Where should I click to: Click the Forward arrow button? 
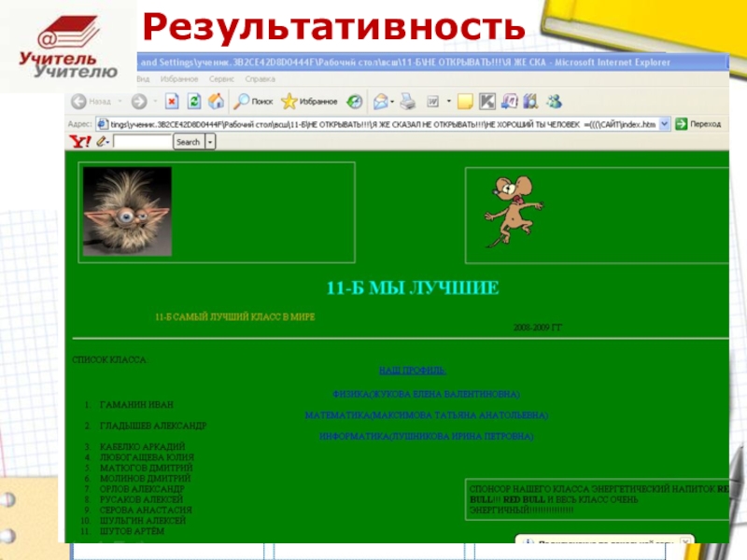[139, 102]
